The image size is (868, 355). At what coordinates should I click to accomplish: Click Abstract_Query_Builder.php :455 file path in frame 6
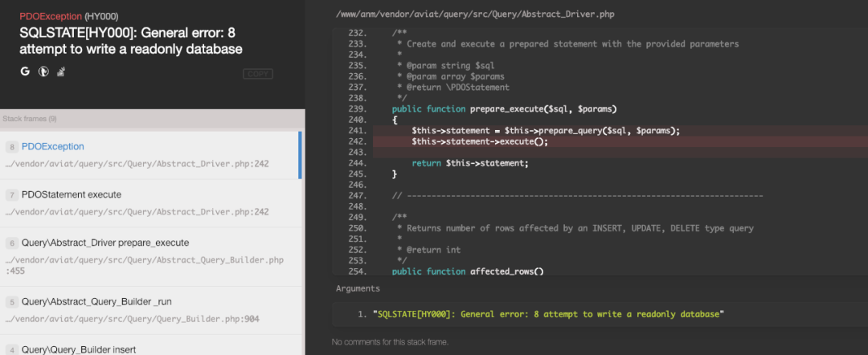145,265
